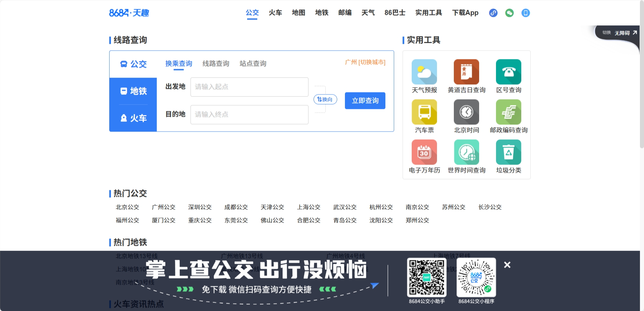Select the 地铁 sidebar tab
This screenshot has width=644, height=311.
(133, 91)
